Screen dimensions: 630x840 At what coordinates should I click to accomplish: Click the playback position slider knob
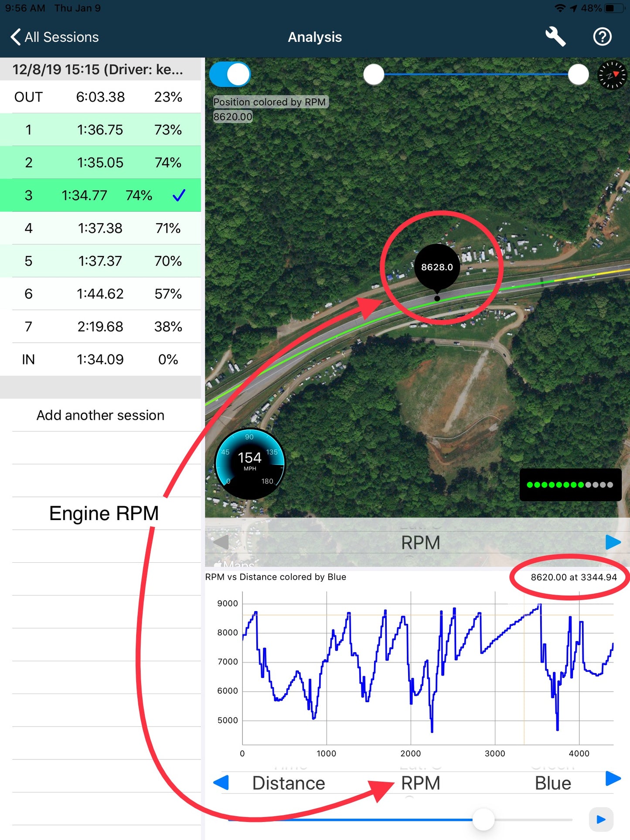484,820
